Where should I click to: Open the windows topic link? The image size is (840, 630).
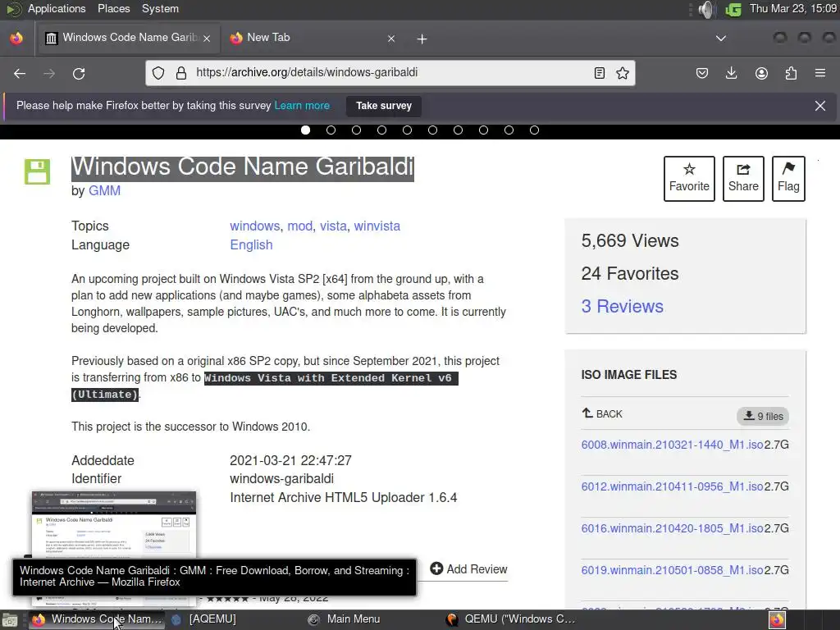pos(254,226)
